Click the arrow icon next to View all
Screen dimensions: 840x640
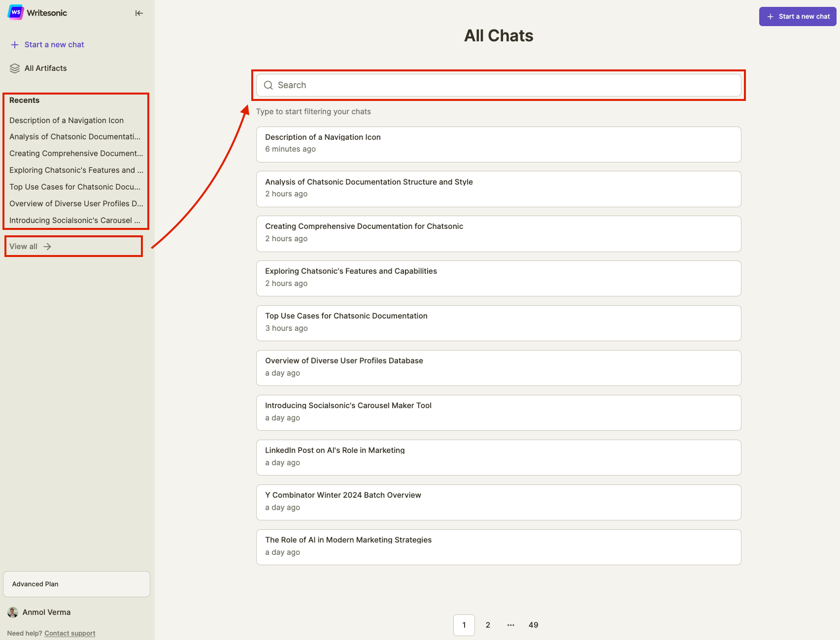(47, 247)
